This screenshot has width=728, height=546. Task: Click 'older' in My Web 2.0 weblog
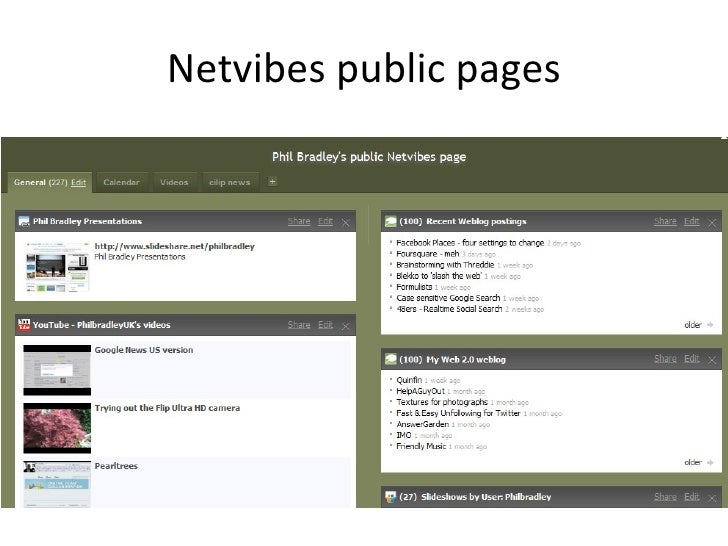click(x=693, y=462)
